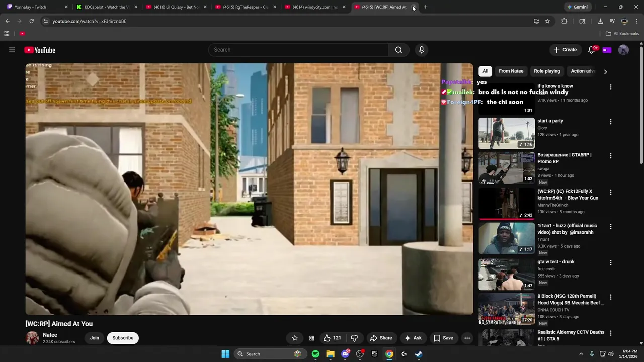Open the YouTube guide hamburger menu
The image size is (644, 362).
tap(12, 50)
